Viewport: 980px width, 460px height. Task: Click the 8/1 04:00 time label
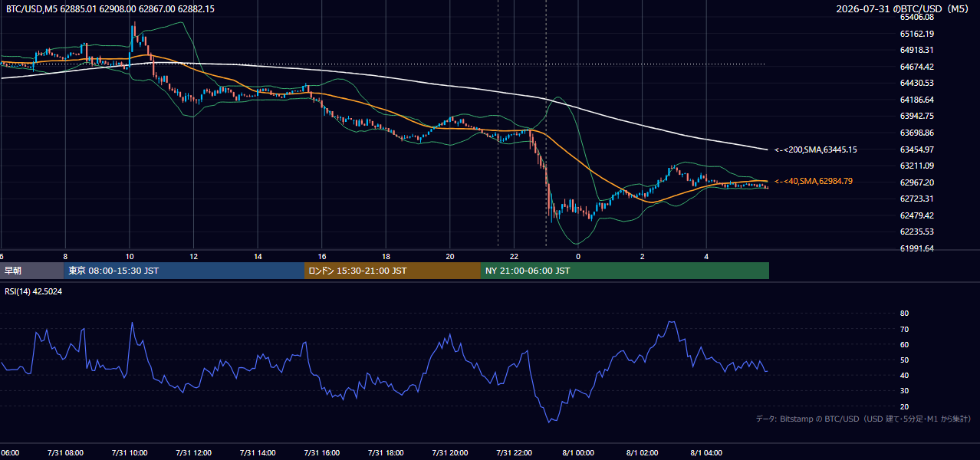click(x=707, y=453)
